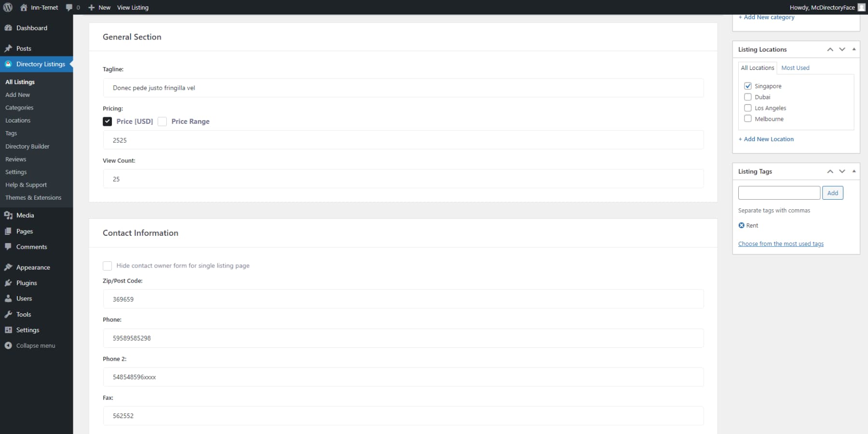Switch to the Most Used locations tab
The width and height of the screenshot is (868, 434).
795,68
